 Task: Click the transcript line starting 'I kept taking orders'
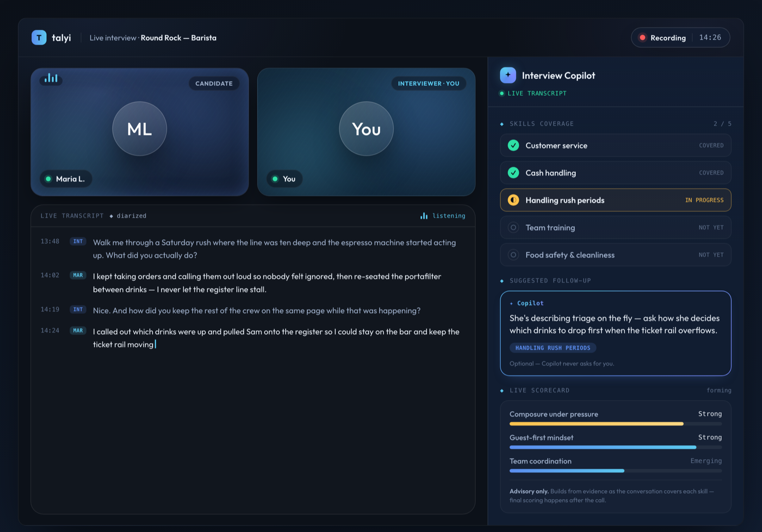click(267, 283)
